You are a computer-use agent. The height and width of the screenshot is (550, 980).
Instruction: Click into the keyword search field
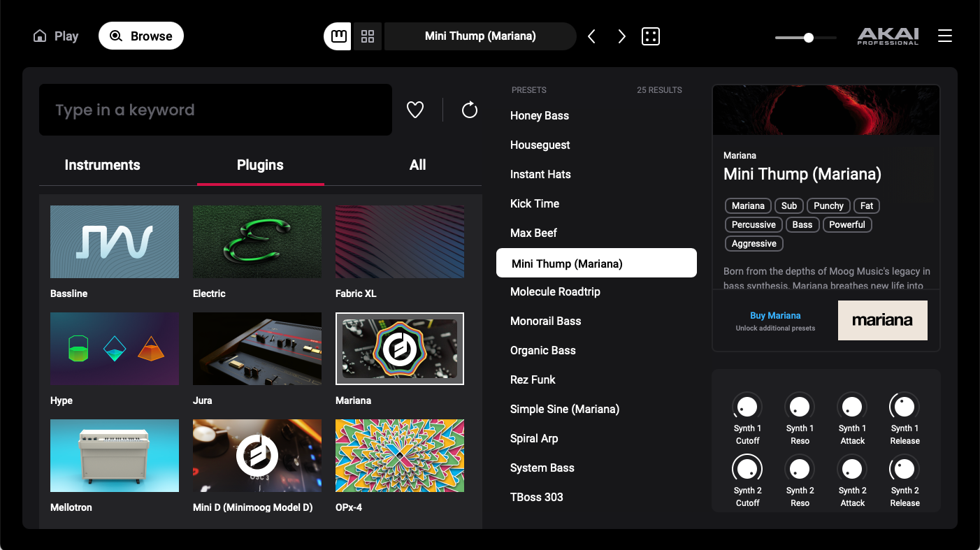point(215,110)
